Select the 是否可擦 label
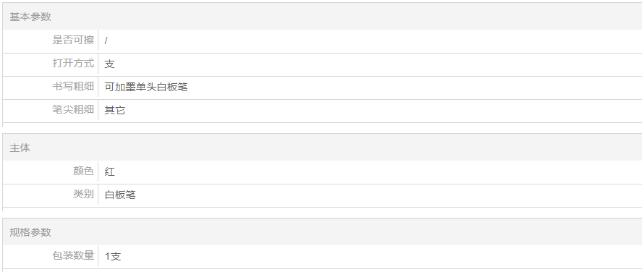The width and height of the screenshot is (644, 272). coord(73,41)
